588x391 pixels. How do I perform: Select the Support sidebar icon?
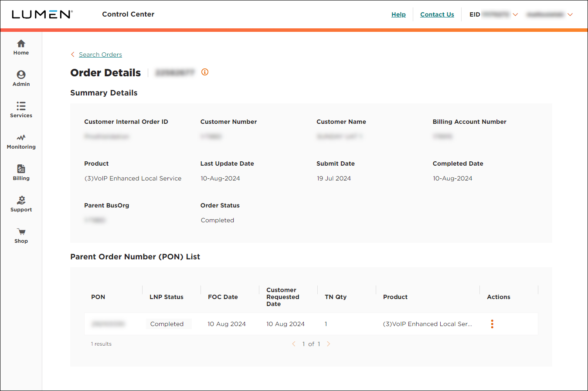[21, 203]
